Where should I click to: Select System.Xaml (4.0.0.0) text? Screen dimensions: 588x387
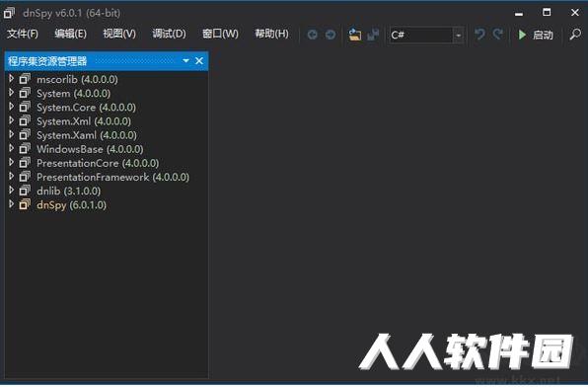87,135
